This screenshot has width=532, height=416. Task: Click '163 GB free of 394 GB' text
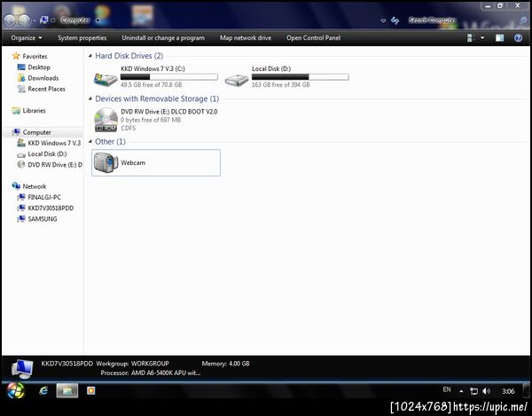(280, 85)
